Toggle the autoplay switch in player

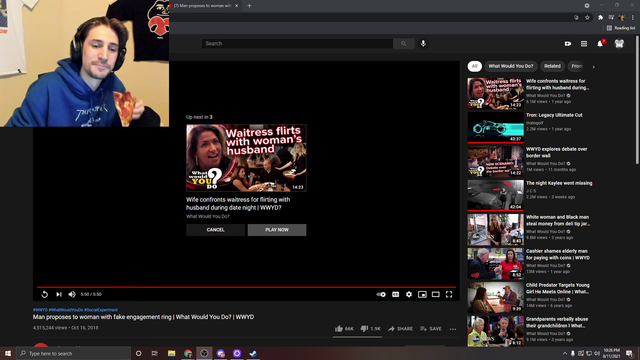381,294
